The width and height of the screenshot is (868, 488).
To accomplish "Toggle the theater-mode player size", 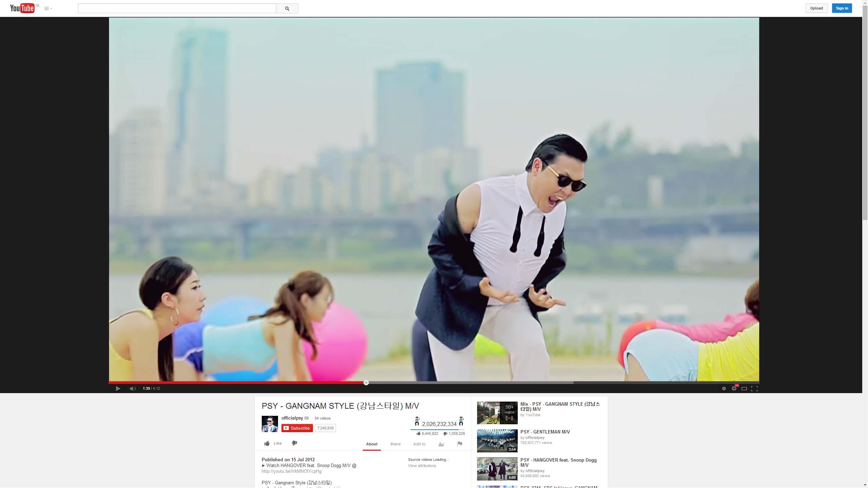I will pyautogui.click(x=744, y=389).
